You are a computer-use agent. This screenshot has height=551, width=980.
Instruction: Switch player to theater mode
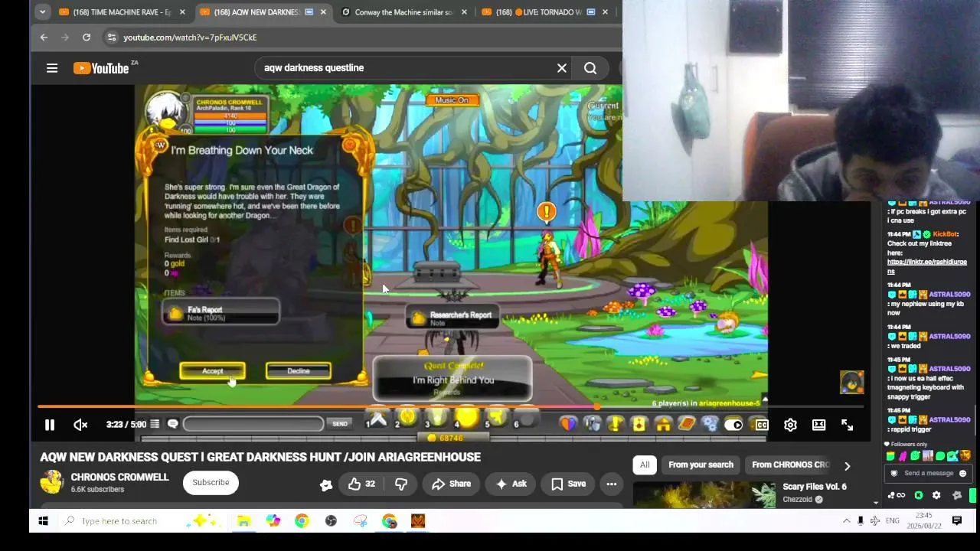818,425
